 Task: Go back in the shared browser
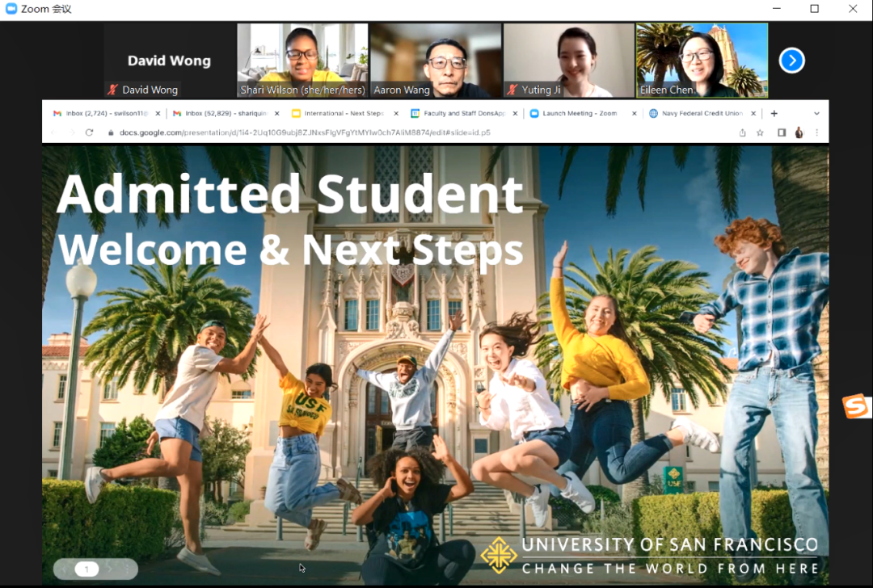53,132
